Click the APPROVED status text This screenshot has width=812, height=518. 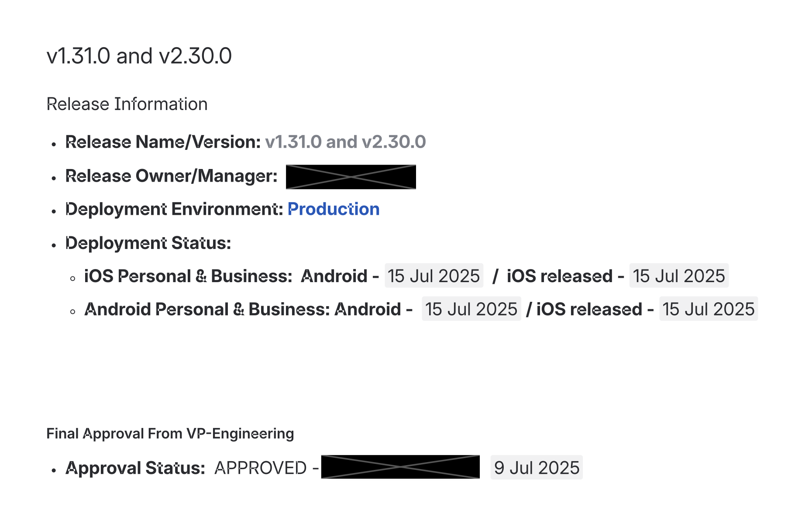coord(261,468)
